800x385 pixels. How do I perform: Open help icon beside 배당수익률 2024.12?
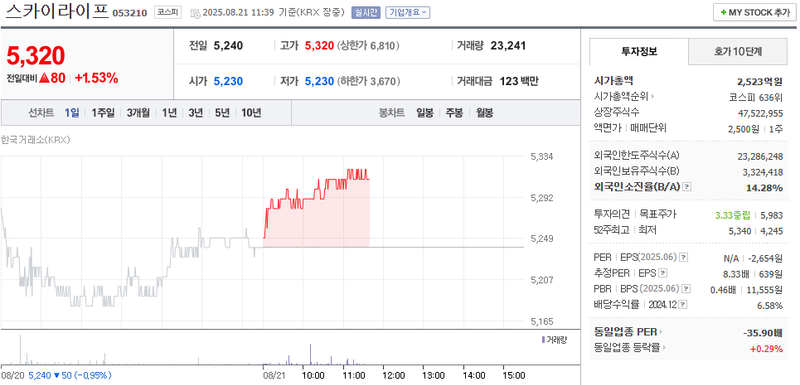click(x=683, y=305)
